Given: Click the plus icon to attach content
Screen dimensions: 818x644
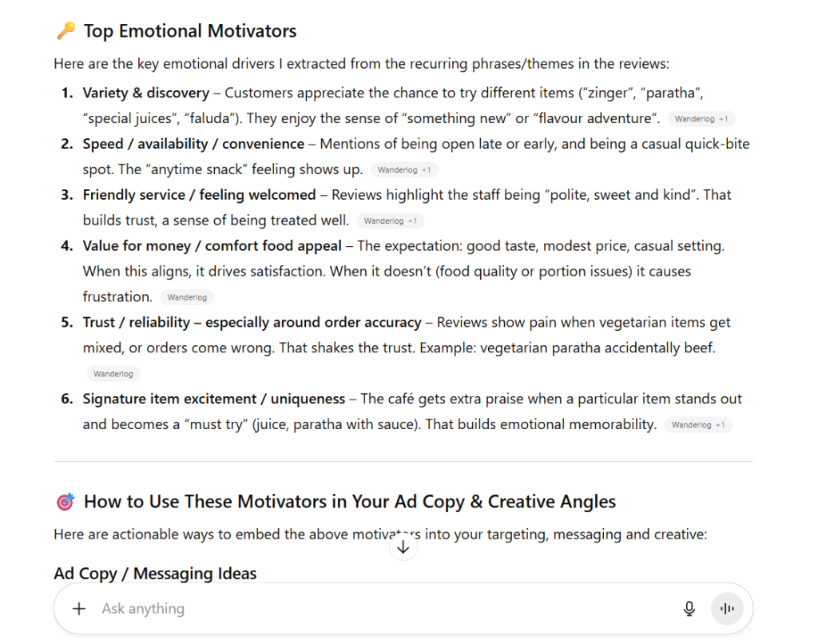Looking at the screenshot, I should point(78,608).
